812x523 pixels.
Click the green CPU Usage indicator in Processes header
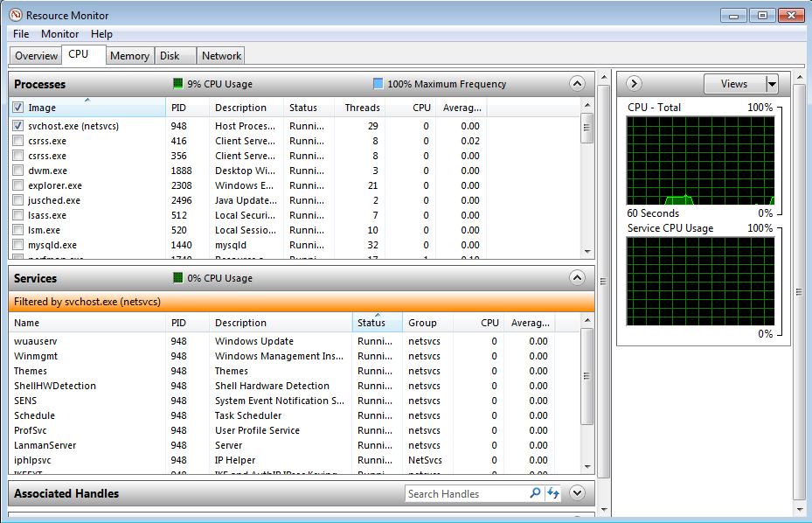coord(178,84)
